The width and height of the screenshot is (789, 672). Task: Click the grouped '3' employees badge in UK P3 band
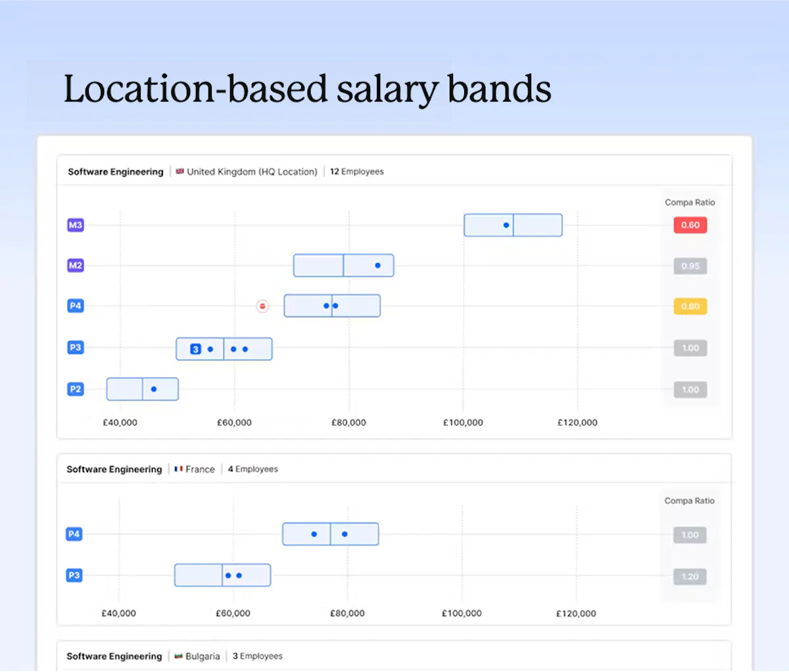(x=195, y=349)
